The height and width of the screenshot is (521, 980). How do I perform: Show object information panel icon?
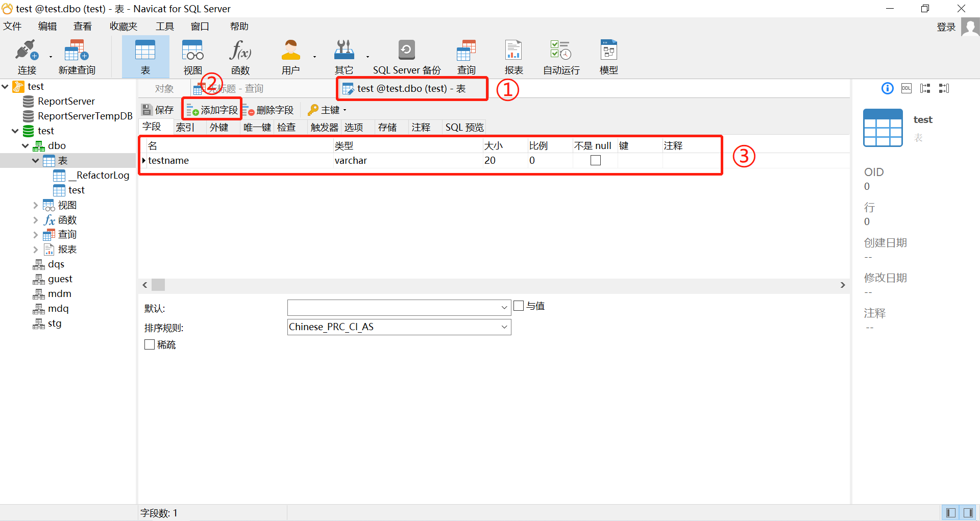pos(888,88)
